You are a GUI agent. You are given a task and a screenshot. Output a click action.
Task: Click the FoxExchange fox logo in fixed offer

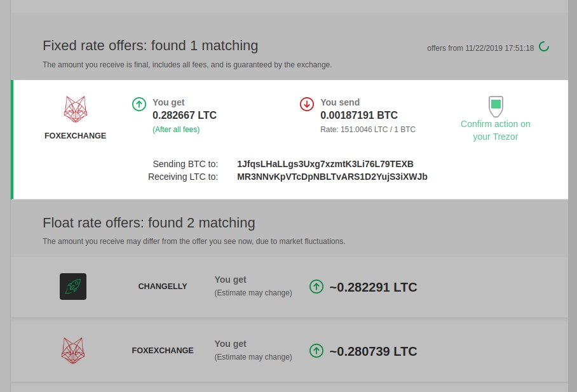click(76, 109)
